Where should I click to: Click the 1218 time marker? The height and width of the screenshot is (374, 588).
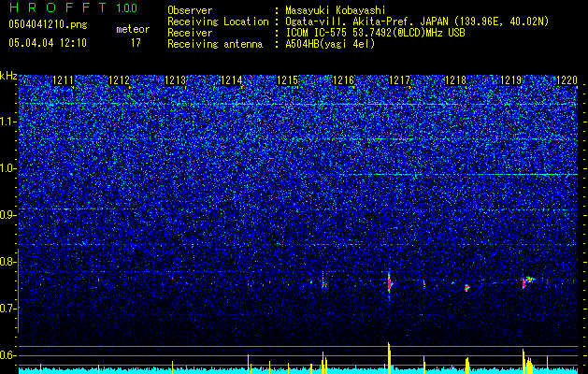[455, 80]
